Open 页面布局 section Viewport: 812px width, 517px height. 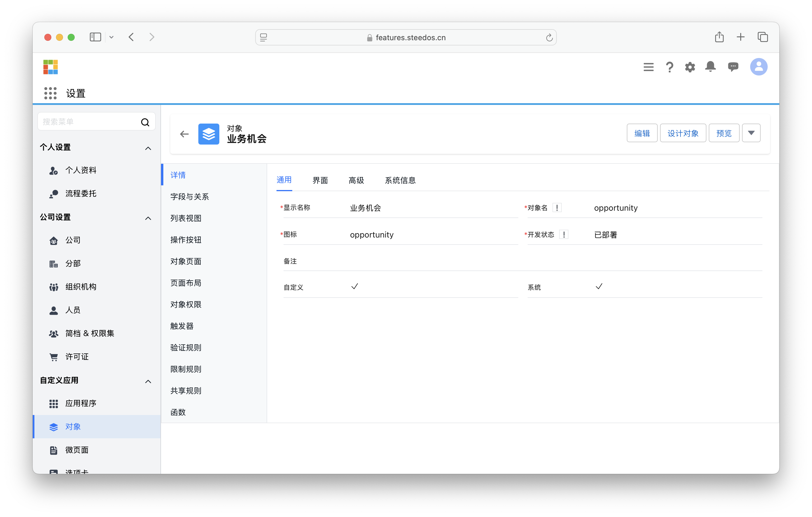tap(214, 282)
